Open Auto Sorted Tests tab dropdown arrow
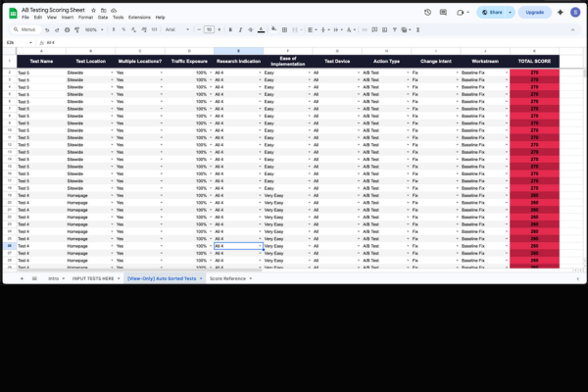 pyautogui.click(x=201, y=278)
